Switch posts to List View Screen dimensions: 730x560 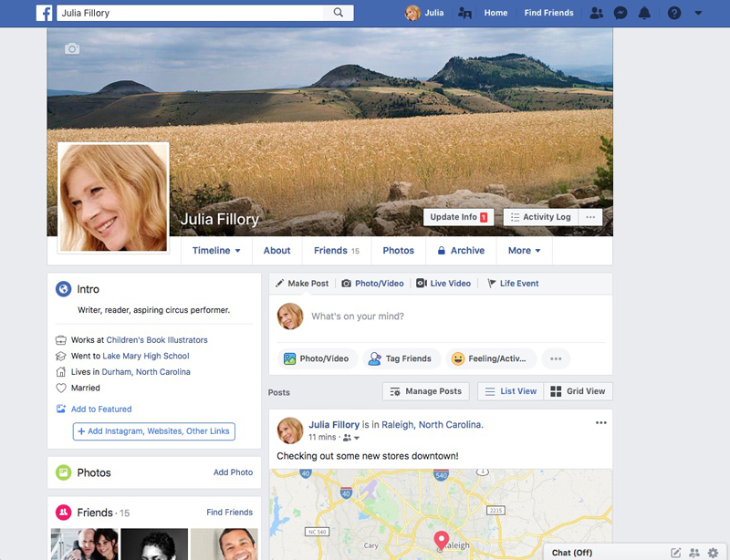(x=511, y=391)
